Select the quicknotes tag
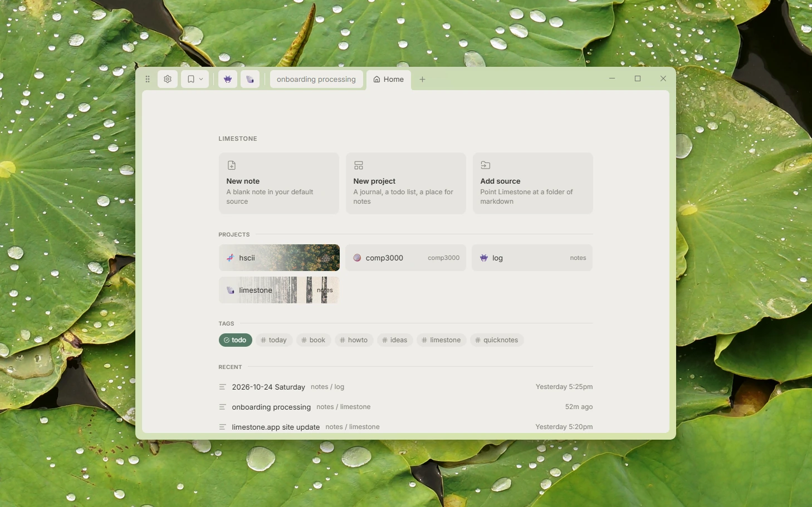The image size is (812, 507). click(x=497, y=340)
